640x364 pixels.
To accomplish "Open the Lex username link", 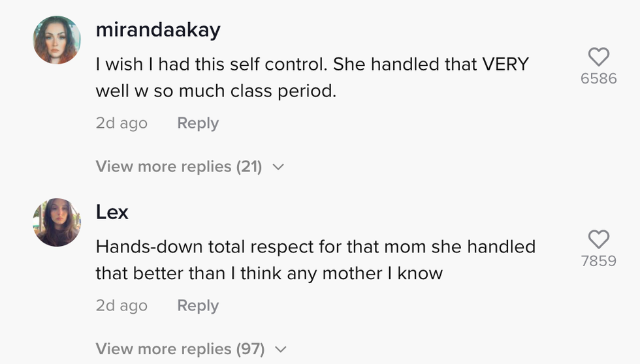I will coord(112,212).
